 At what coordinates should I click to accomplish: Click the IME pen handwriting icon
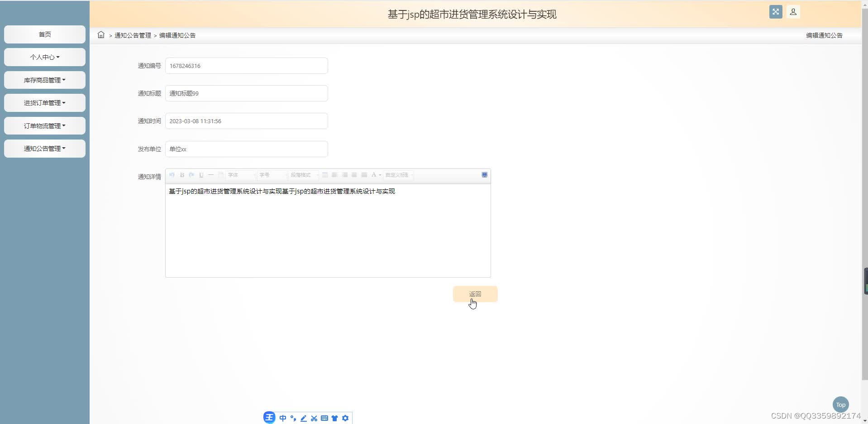pos(304,418)
